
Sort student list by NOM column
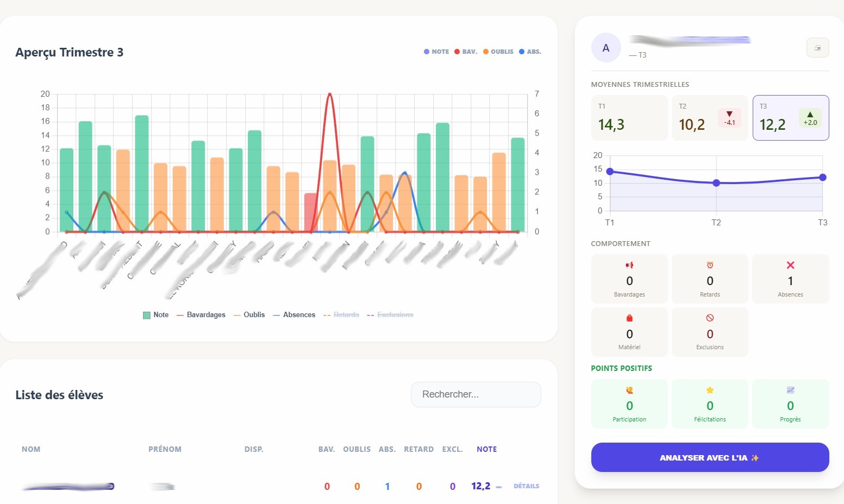coord(31,449)
